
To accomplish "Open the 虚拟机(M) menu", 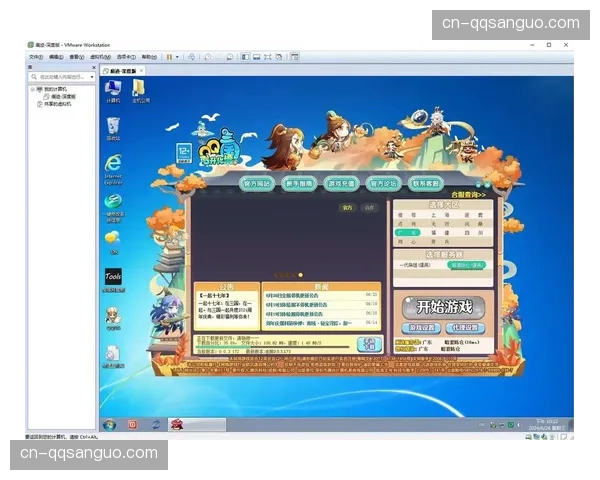I will click(x=100, y=57).
